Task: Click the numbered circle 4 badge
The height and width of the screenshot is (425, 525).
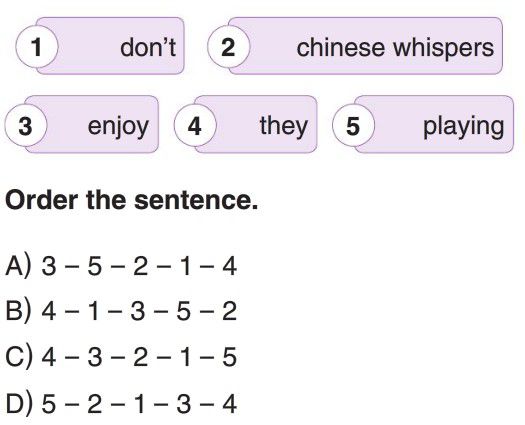Action: (x=195, y=125)
